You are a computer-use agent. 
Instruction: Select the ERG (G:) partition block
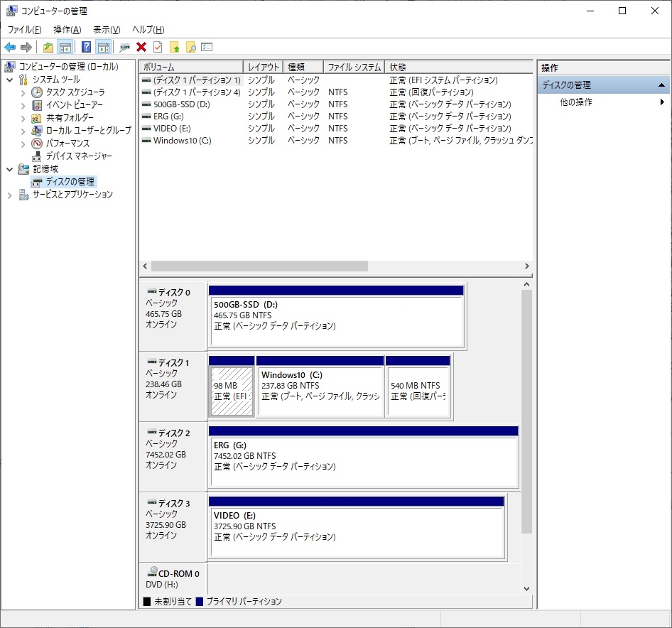tap(364, 457)
